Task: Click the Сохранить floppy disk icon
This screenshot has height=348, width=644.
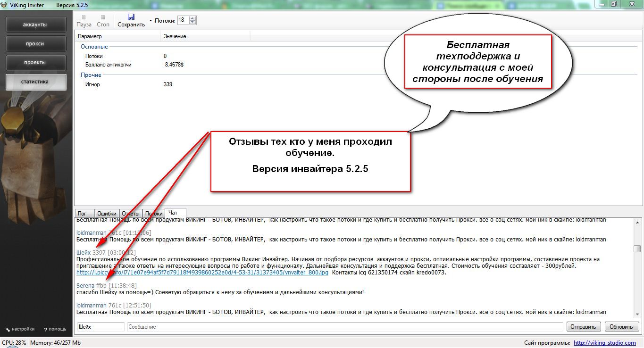Action: tap(131, 17)
